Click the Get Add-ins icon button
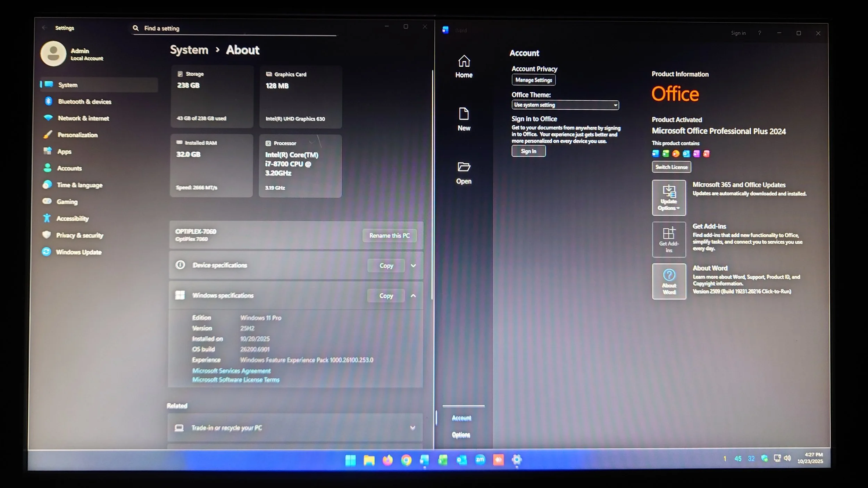 pos(668,239)
